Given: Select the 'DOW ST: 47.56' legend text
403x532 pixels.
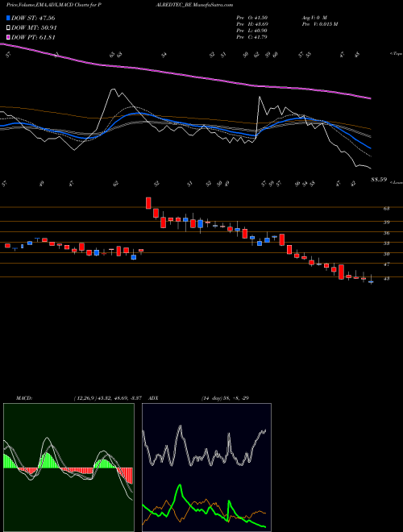Looking at the screenshot, I should click(x=33, y=18).
